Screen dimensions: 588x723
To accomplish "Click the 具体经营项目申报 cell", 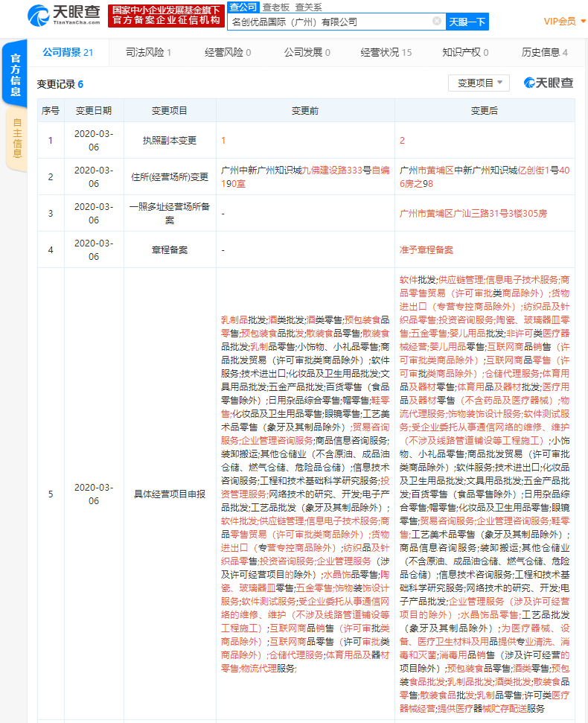I will [x=170, y=494].
